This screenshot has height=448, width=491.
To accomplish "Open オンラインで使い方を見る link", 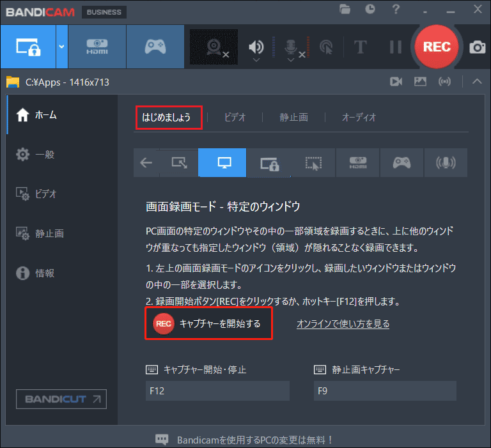I will (x=343, y=324).
